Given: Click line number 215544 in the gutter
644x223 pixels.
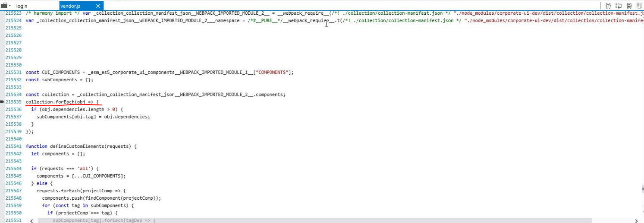Looking at the screenshot, I should tap(13, 168).
